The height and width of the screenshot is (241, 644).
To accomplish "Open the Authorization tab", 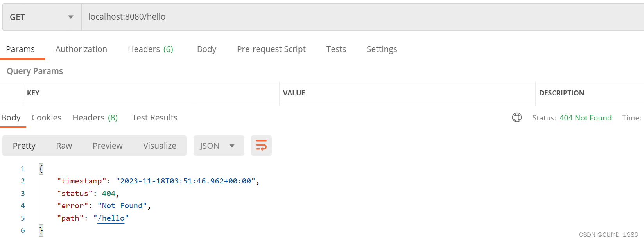I will [x=81, y=49].
